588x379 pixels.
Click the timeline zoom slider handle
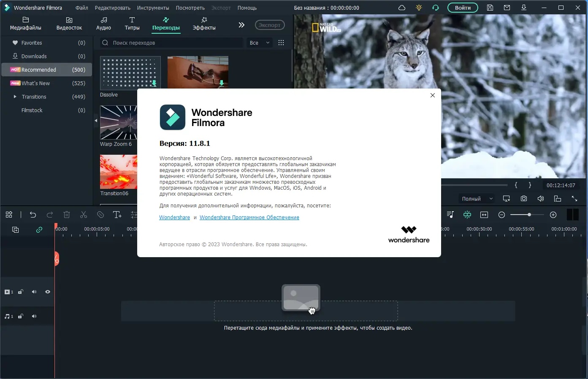click(x=529, y=215)
